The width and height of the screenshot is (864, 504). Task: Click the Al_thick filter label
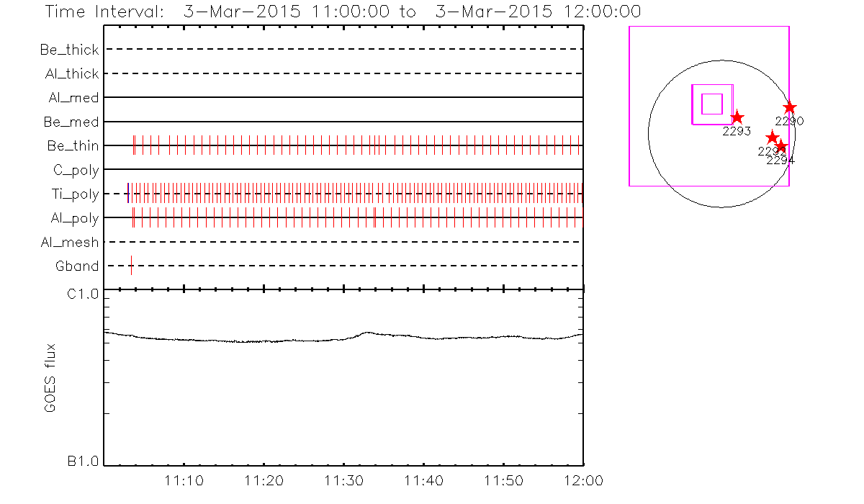(x=71, y=74)
